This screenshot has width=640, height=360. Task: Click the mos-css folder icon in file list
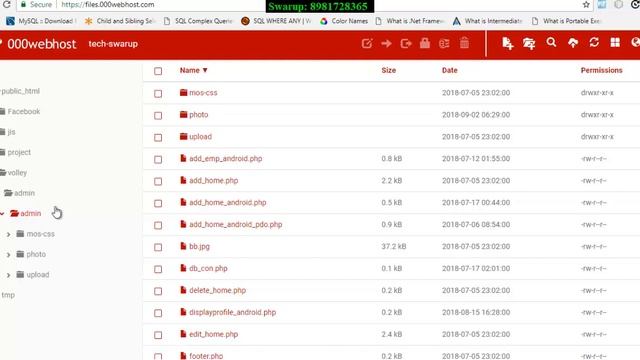click(184, 93)
